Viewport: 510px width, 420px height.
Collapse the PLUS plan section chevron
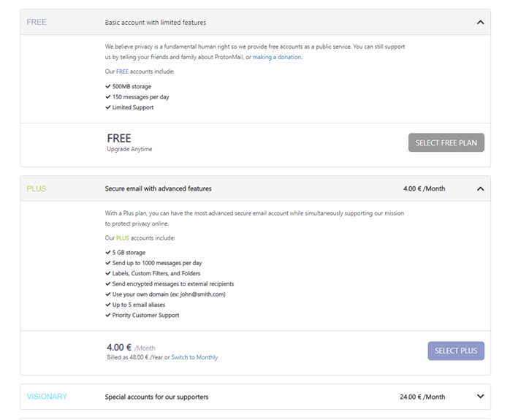pos(480,188)
